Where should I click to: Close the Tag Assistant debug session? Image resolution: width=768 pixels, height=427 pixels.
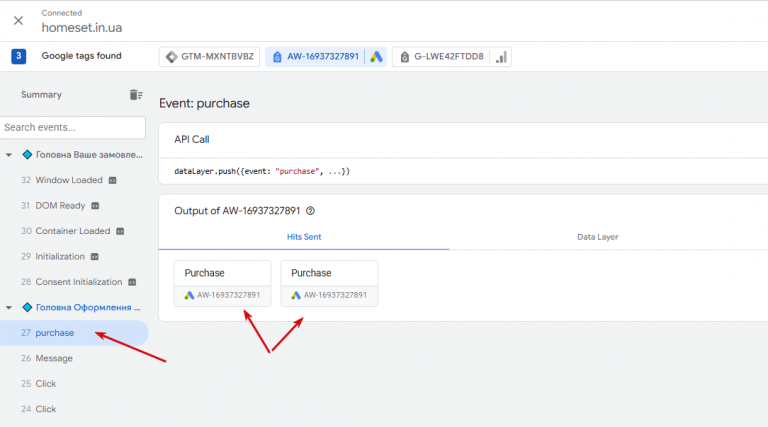click(18, 21)
